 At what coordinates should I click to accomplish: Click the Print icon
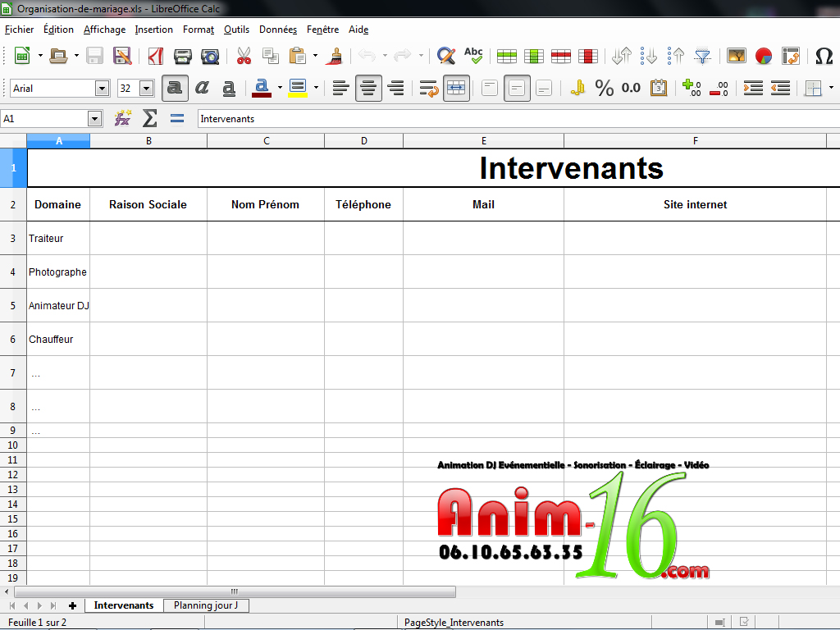point(183,56)
